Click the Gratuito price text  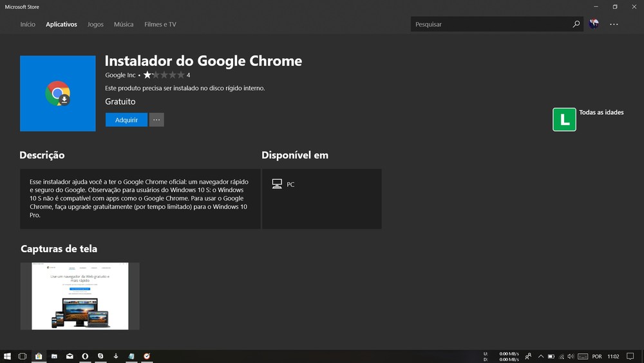[120, 101]
